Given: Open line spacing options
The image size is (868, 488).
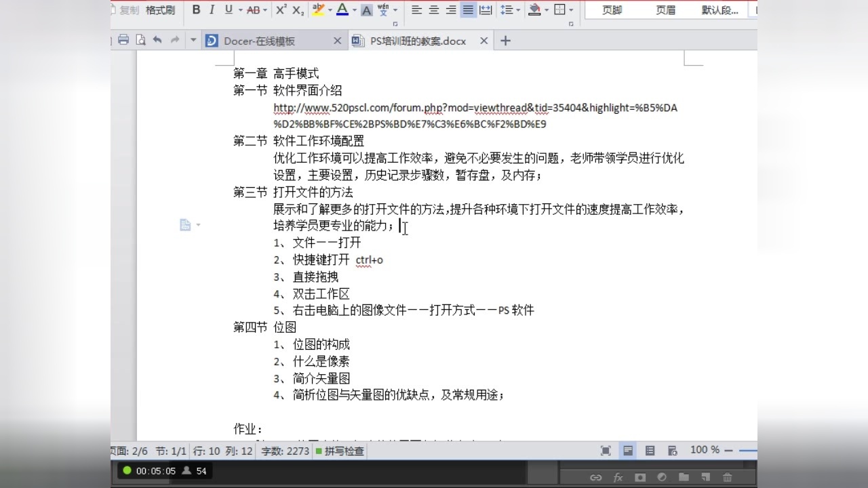Looking at the screenshot, I should point(507,9).
